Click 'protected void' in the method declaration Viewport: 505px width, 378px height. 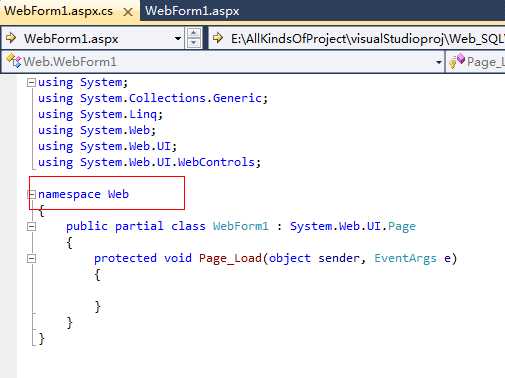pyautogui.click(x=143, y=258)
